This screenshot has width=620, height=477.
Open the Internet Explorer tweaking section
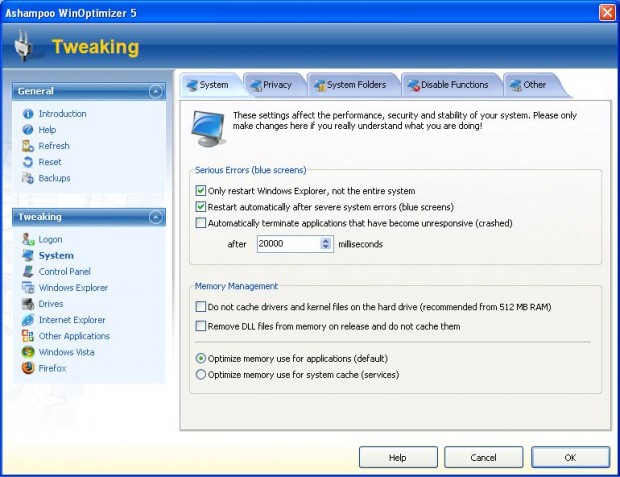coord(72,320)
